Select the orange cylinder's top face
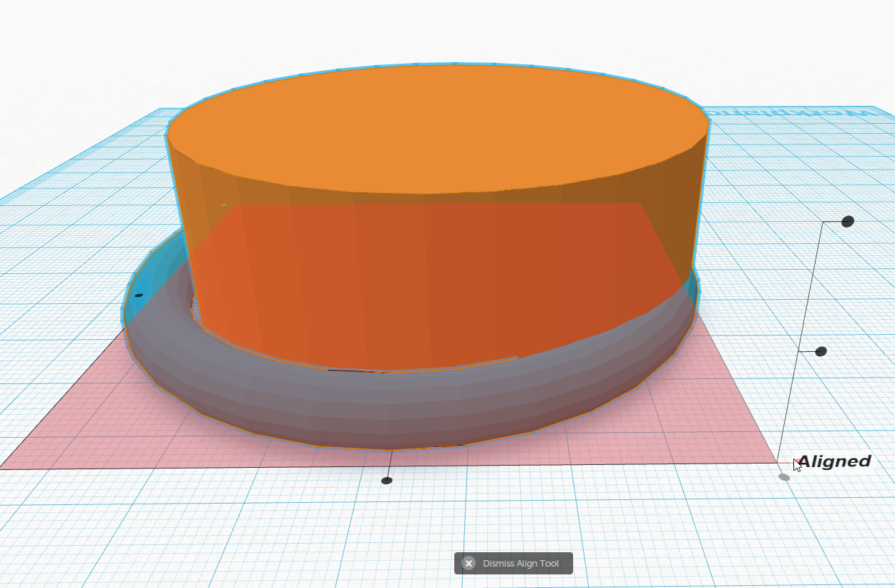 pos(438,129)
